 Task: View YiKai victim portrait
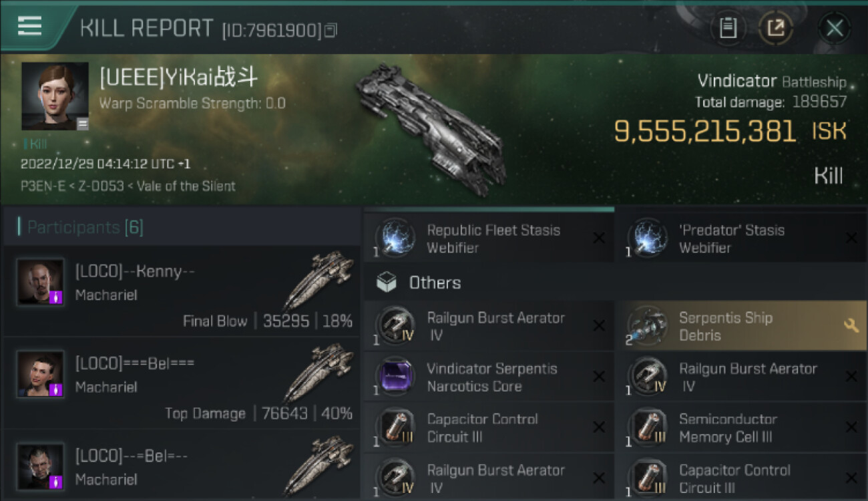(55, 96)
